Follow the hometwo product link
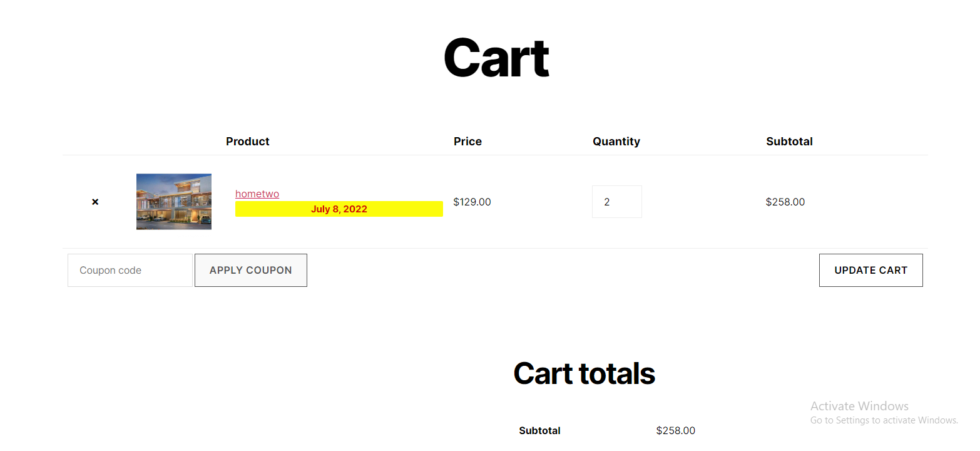 (x=257, y=194)
